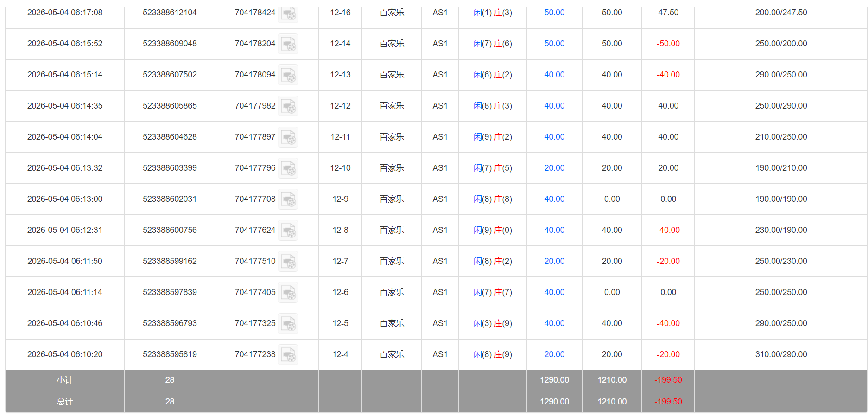Viewport: 868px width, 417px height.
Task: Open video replay icon for round 704177982
Action: (x=288, y=106)
